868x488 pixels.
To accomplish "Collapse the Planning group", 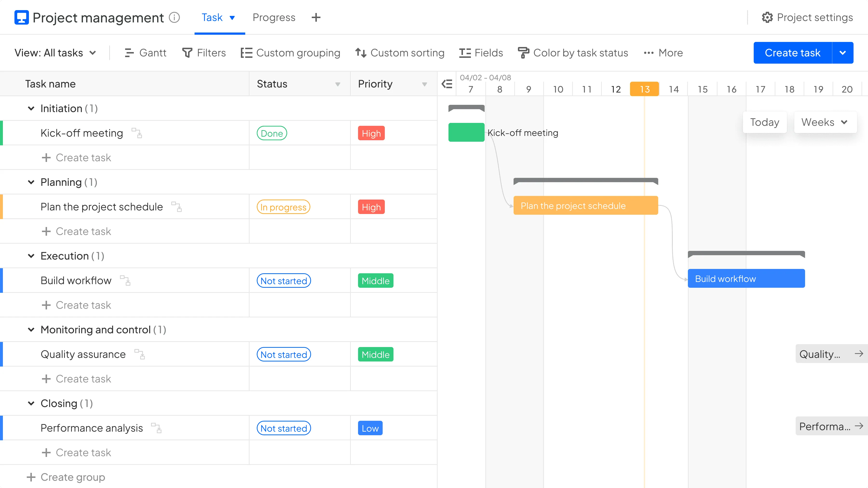I will (x=31, y=182).
